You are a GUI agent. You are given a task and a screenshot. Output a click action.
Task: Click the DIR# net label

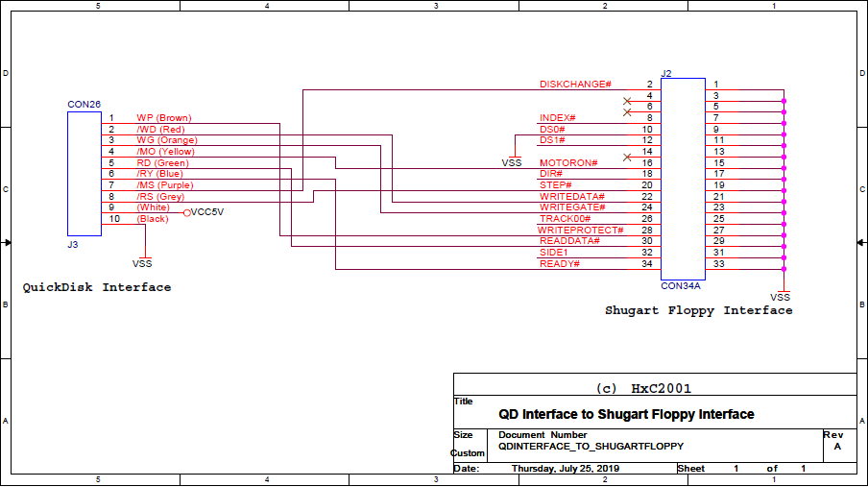coord(551,174)
